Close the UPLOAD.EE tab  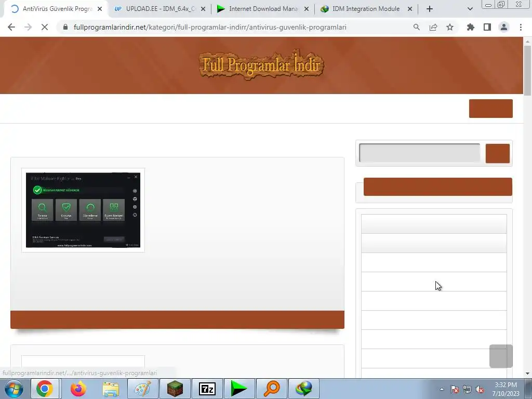coord(203,9)
